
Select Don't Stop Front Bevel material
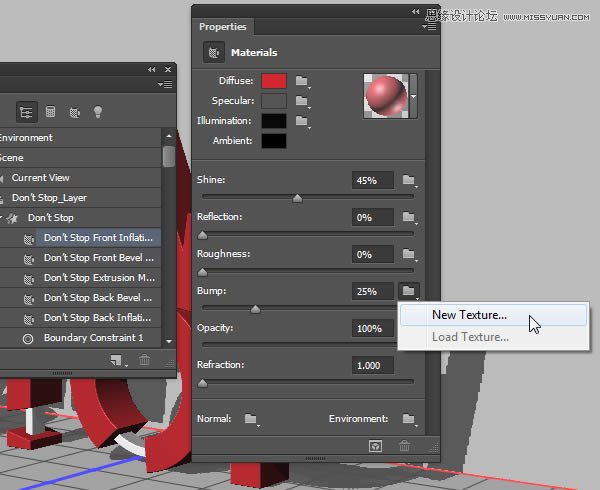click(80, 258)
